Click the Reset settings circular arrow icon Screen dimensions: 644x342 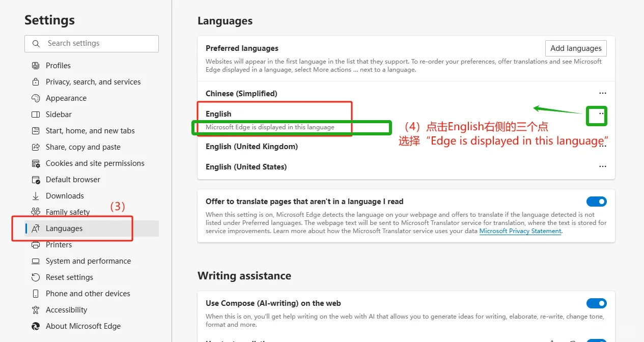[x=35, y=277]
